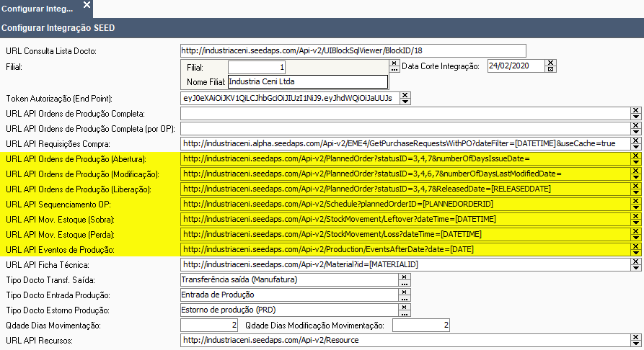Open Tipo Docto Entrada Produção lookup ellipsis
Image resolution: width=644 pixels, height=350 pixels.
pyautogui.click(x=404, y=298)
